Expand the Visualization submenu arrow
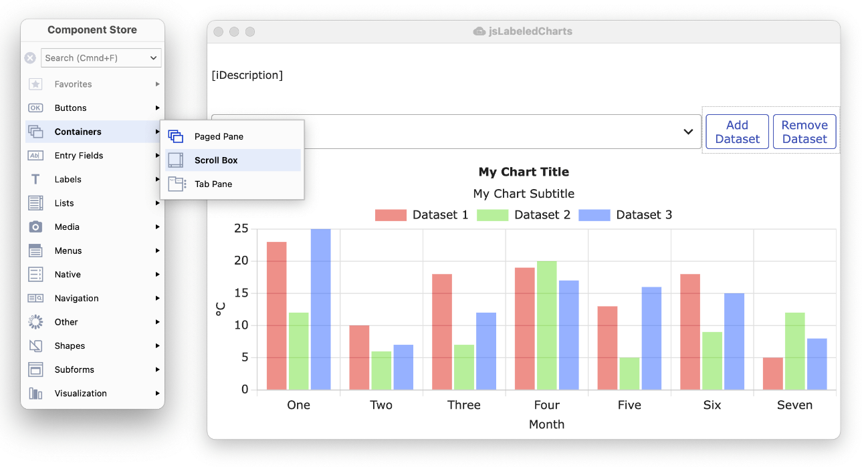868x467 pixels. point(158,394)
